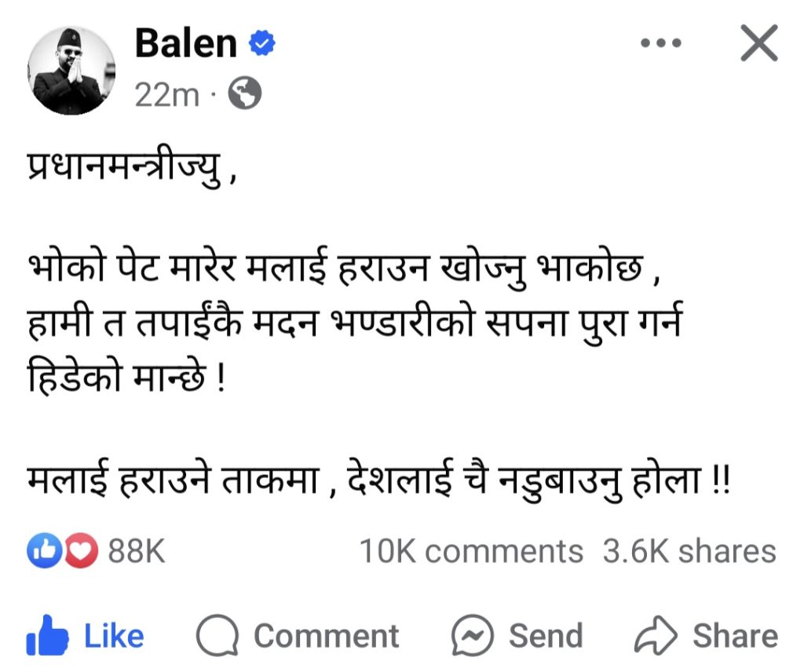Open Balen's profile picture

71,71
